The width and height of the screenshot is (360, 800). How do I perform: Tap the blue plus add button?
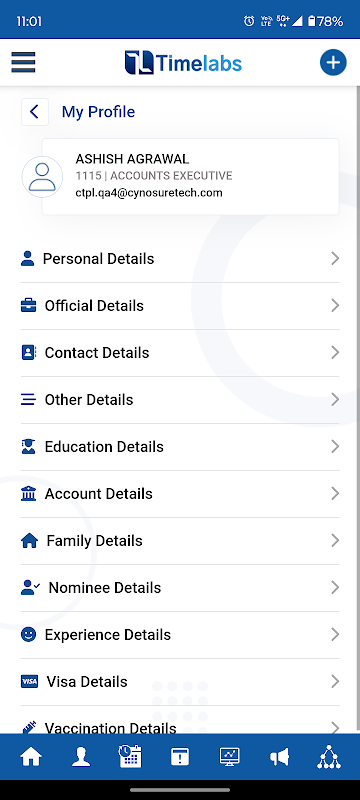coord(333,63)
